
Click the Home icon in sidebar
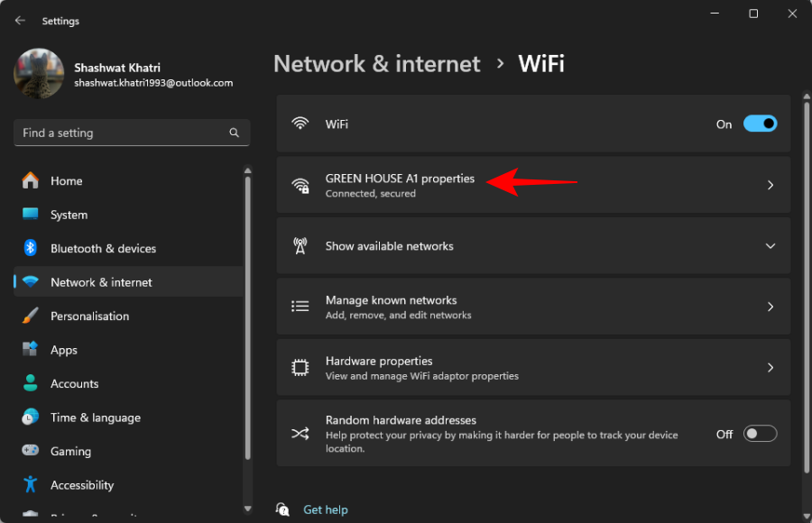(x=31, y=180)
